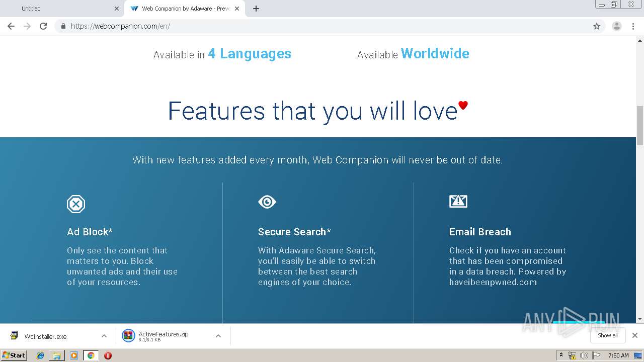
Task: Open the Windows Start menu
Action: 14,355
